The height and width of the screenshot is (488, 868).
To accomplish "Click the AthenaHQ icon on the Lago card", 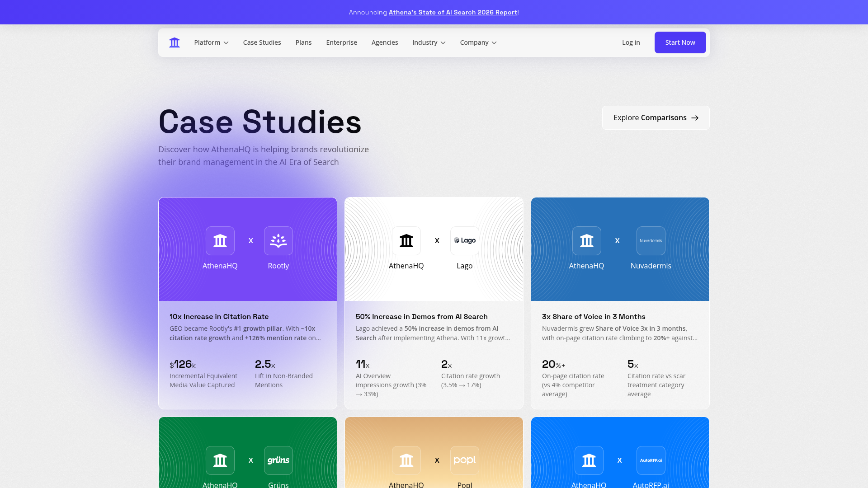I will pyautogui.click(x=406, y=241).
